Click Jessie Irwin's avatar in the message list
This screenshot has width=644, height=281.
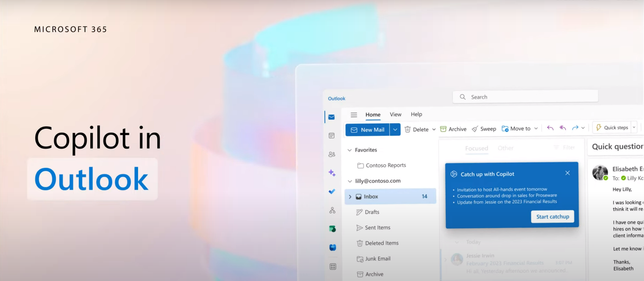(x=457, y=259)
